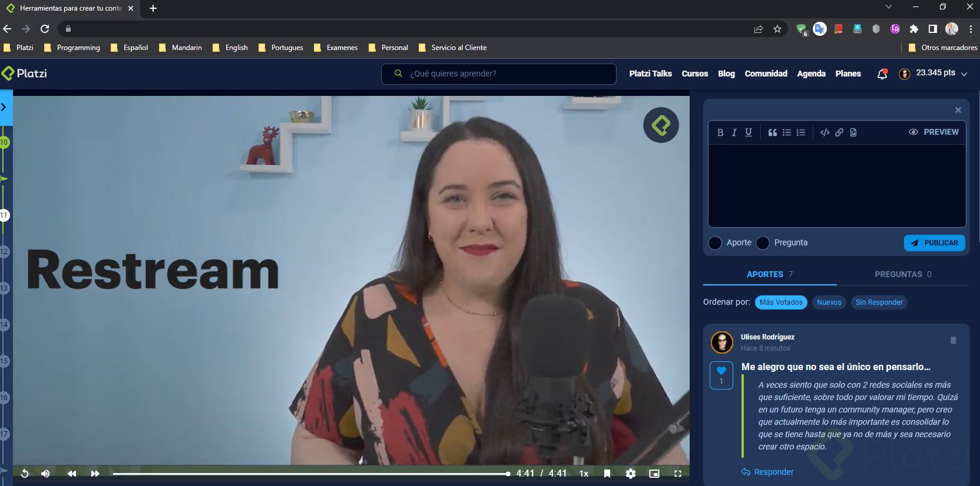Insert a blockquote in the comment editor
The image size is (980, 486).
click(x=773, y=132)
